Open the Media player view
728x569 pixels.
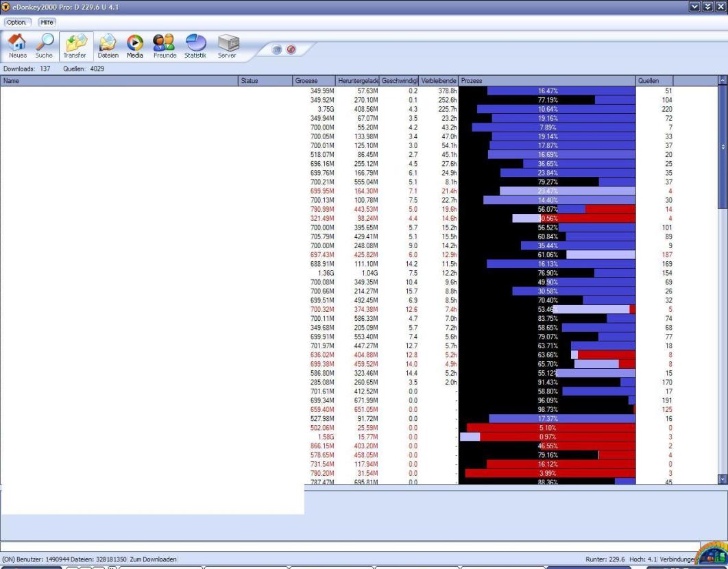pyautogui.click(x=134, y=47)
